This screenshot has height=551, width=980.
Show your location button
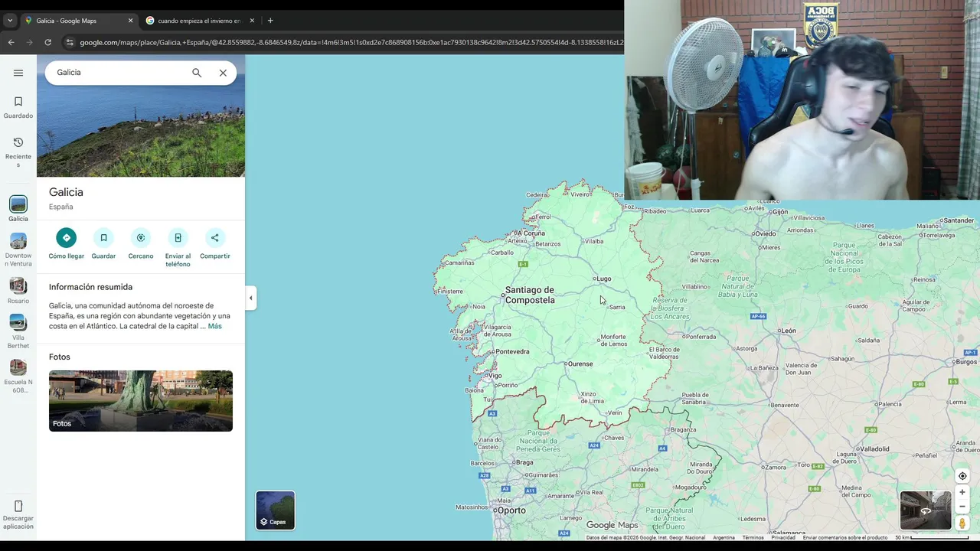(x=962, y=476)
